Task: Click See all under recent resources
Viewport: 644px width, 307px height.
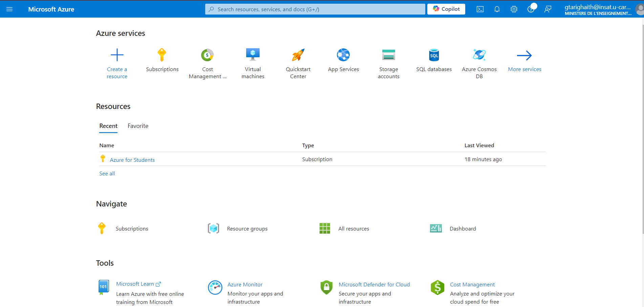Action: coord(107,173)
